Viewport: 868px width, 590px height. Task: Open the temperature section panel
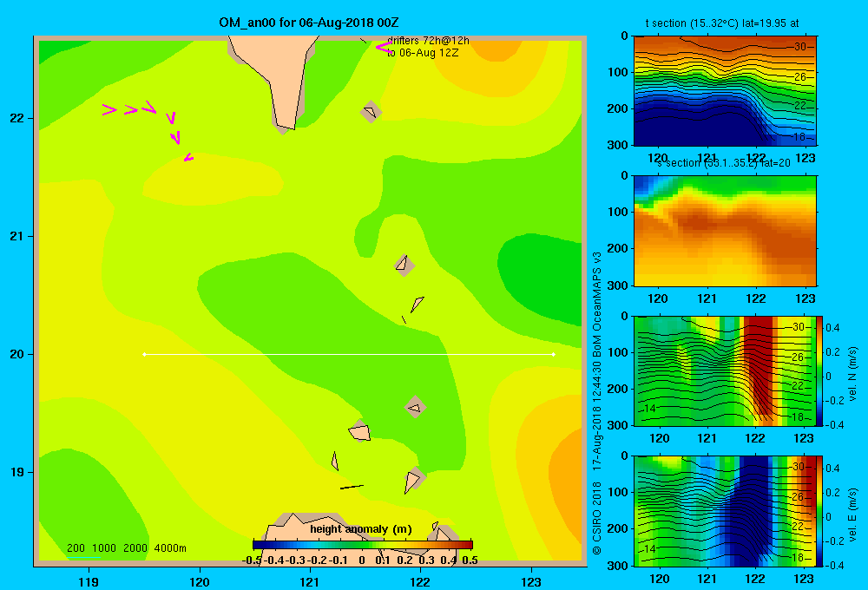coord(725,90)
